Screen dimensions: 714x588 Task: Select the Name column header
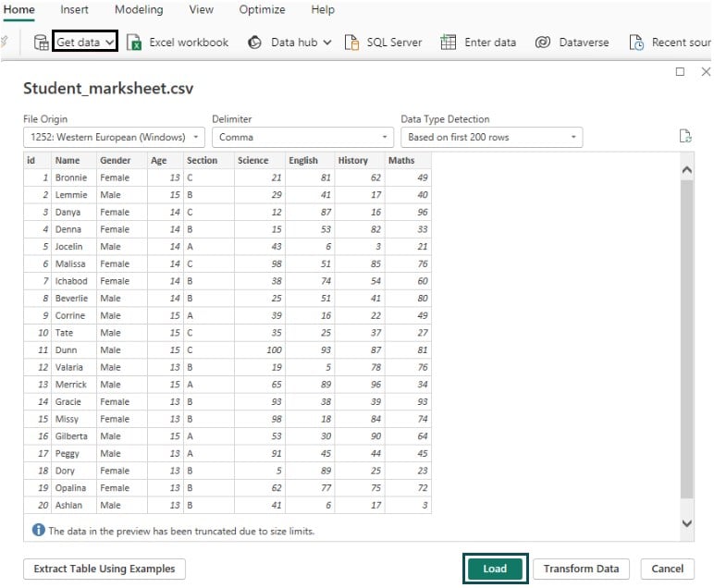click(74, 160)
